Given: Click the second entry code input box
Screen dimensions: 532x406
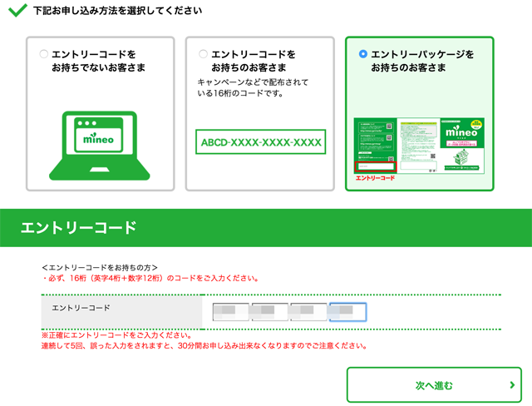Looking at the screenshot, I should tap(269, 312).
